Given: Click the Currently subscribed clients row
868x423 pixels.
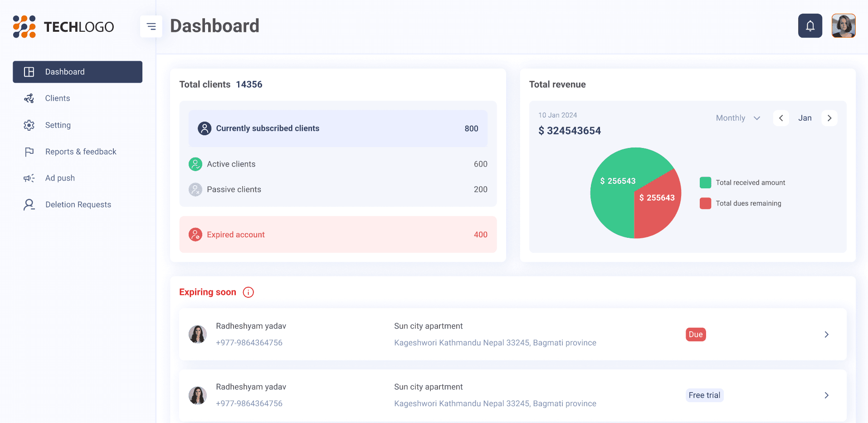Looking at the screenshot, I should tap(338, 128).
